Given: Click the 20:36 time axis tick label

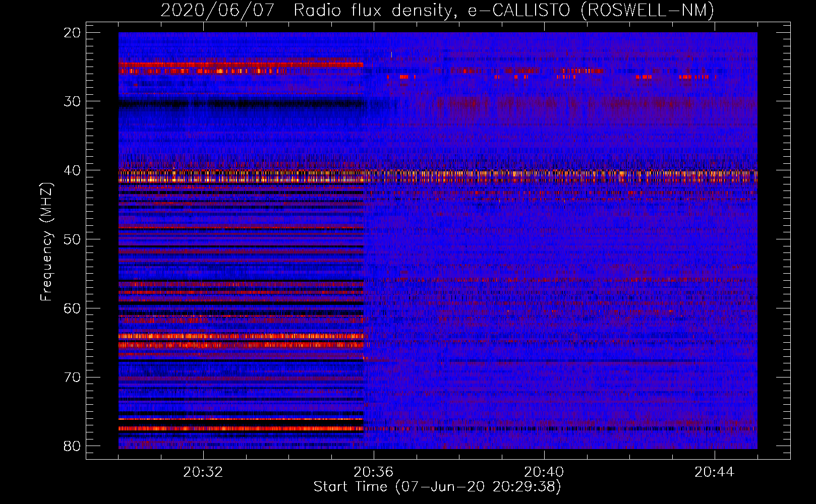Looking at the screenshot, I should (x=374, y=472).
